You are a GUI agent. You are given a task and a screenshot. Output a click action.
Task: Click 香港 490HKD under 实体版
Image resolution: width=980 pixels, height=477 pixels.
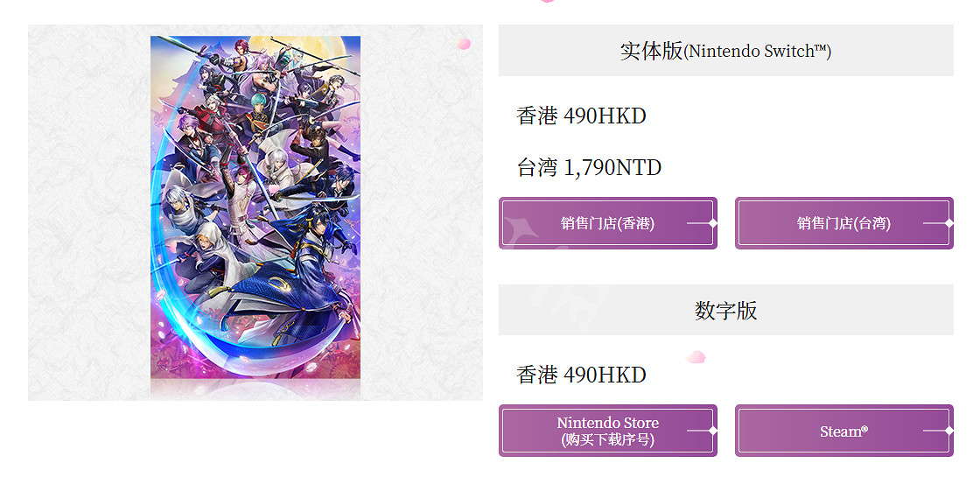coord(581,116)
